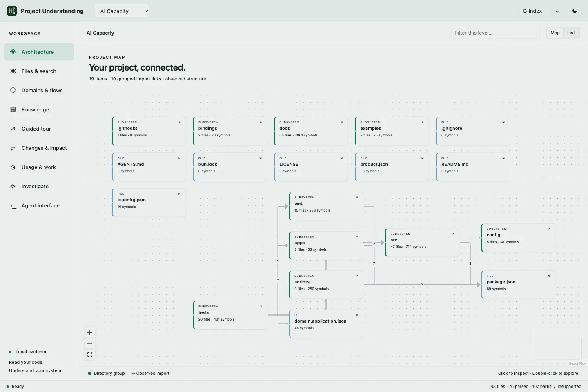Click the Guided tour arrow icon
The height and width of the screenshot is (392, 588).
[13, 129]
